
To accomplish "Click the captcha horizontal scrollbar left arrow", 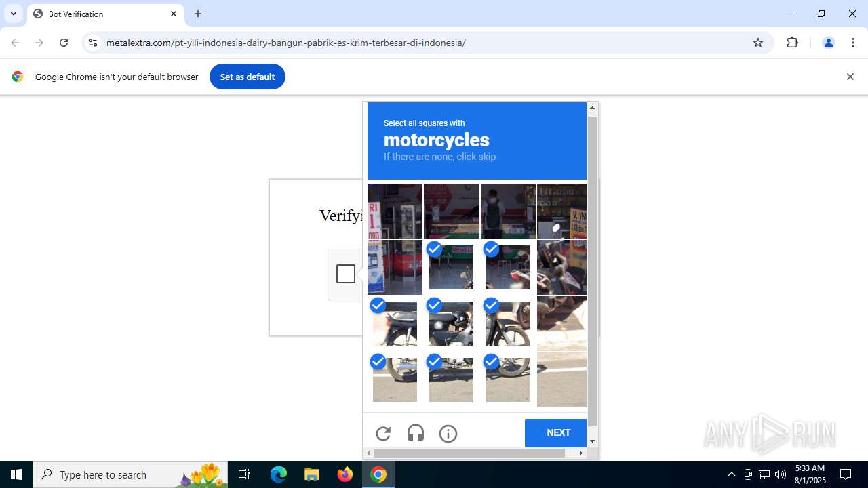I will [369, 453].
